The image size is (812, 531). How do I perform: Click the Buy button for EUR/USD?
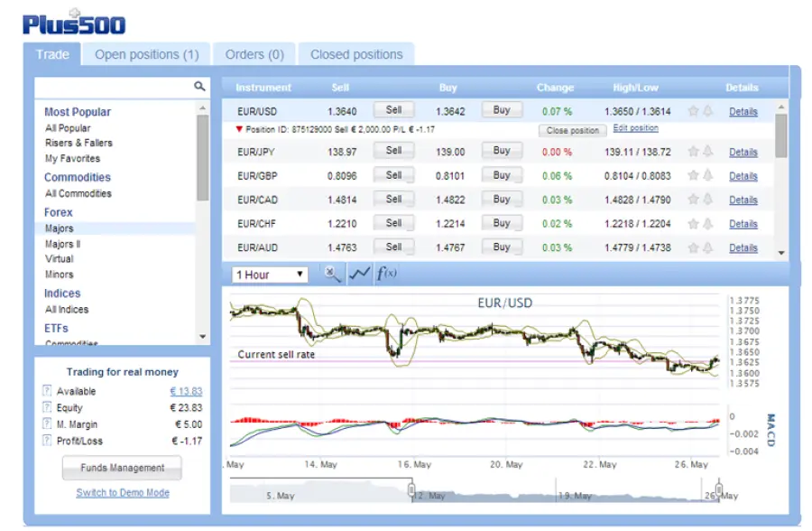pos(502,108)
